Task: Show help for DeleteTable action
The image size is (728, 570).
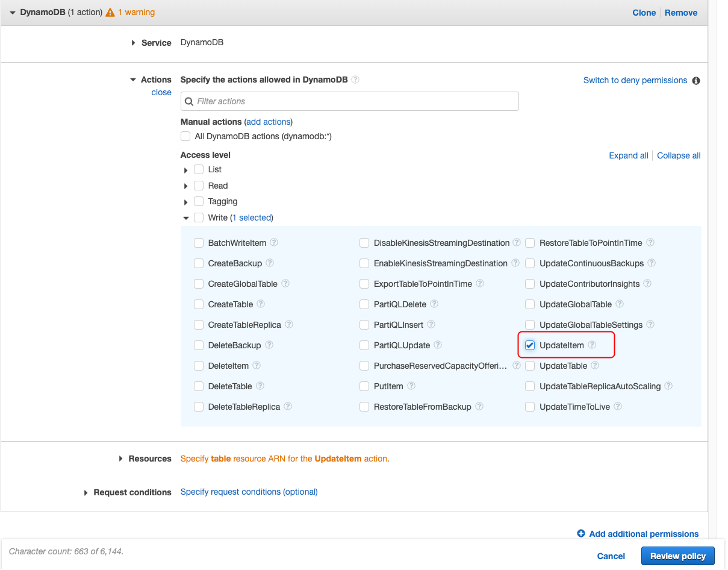Action: click(x=260, y=386)
